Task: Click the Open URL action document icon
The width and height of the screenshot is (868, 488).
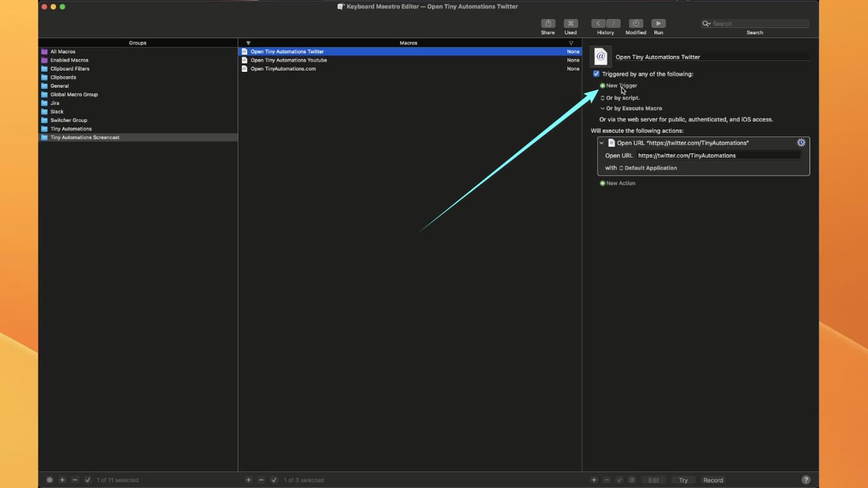Action: pyautogui.click(x=611, y=143)
